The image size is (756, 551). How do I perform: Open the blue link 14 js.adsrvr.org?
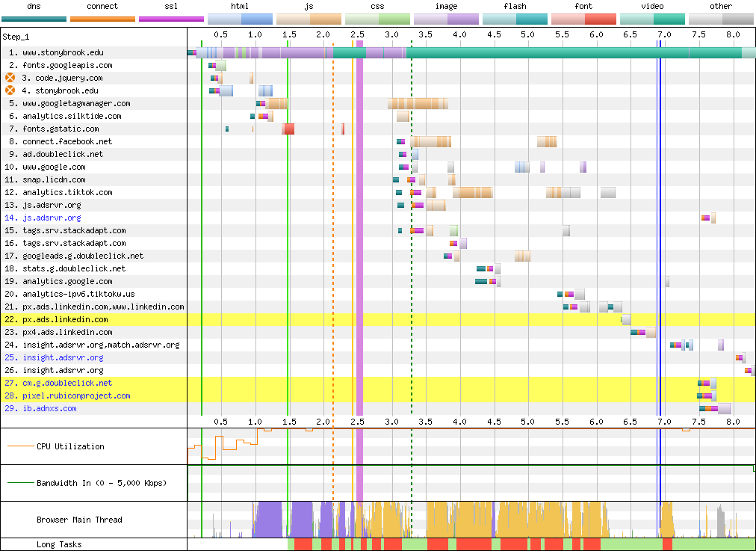pos(43,218)
